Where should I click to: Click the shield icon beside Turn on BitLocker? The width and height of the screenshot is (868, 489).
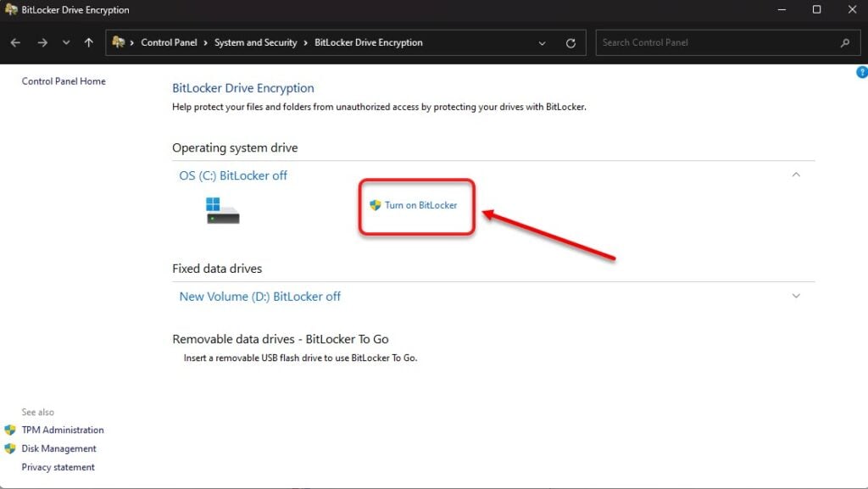point(376,205)
